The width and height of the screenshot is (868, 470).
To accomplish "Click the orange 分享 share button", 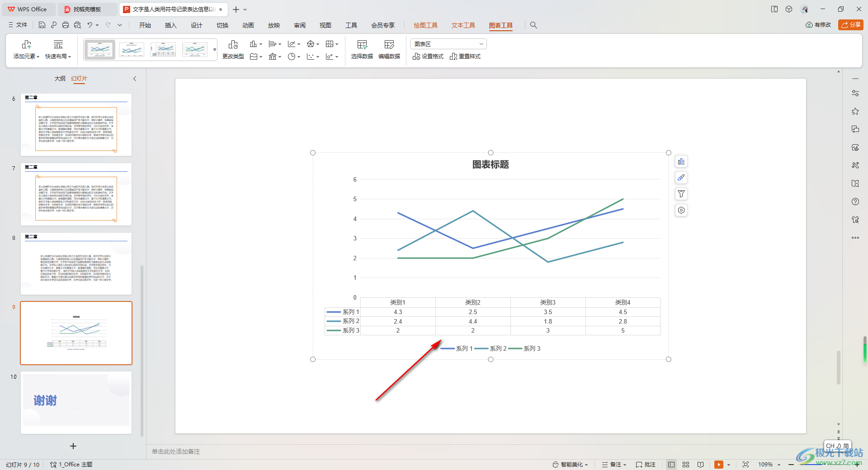I will click(x=851, y=25).
